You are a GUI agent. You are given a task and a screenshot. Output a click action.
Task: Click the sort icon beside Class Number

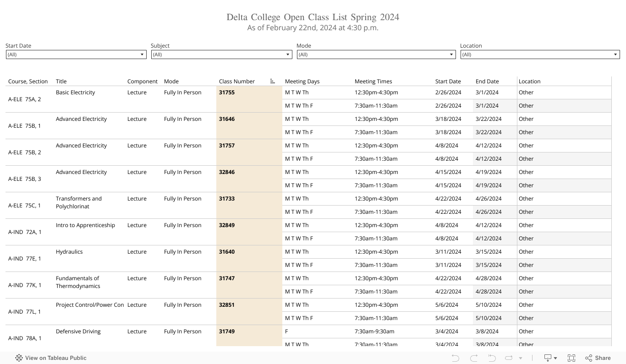[x=273, y=81]
